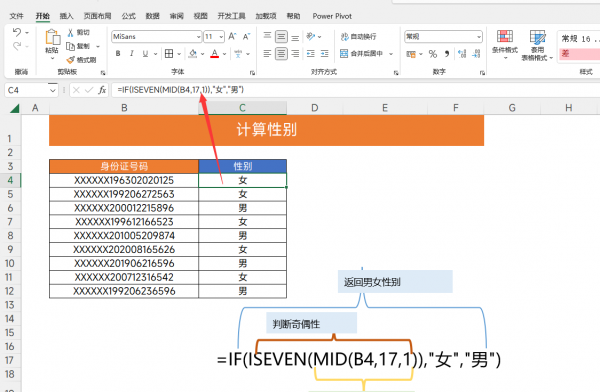Open Format as Table (套用表格格式)
The image size is (600, 392).
click(x=537, y=45)
